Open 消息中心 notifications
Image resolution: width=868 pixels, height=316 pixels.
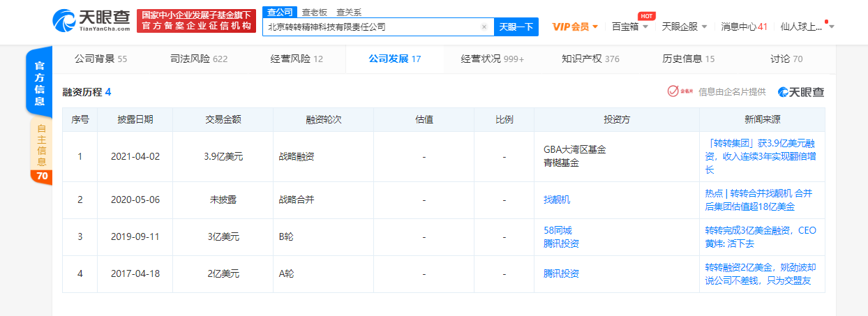744,27
